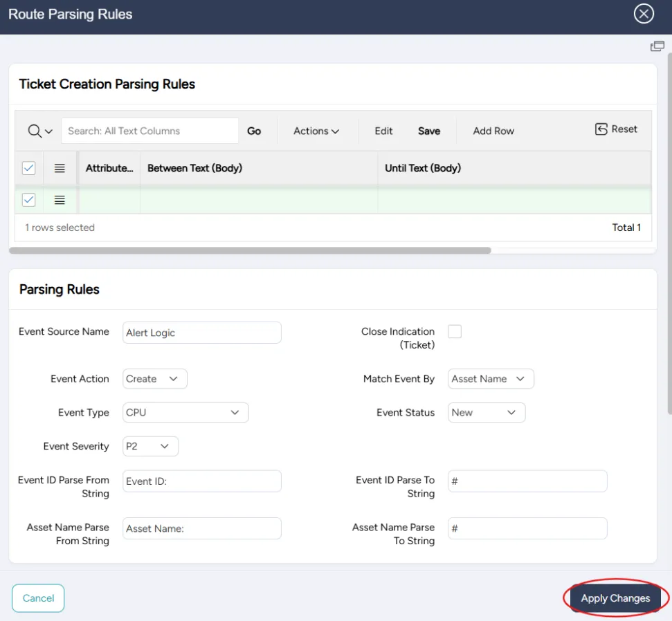Image resolution: width=672 pixels, height=621 pixels.
Task: Click the Until Text (Body) column header
Action: [514, 168]
